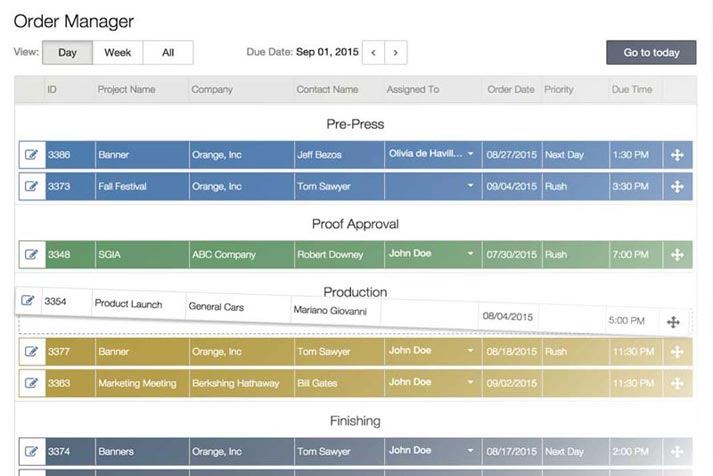
Task: Advance to next due date
Action: point(396,52)
